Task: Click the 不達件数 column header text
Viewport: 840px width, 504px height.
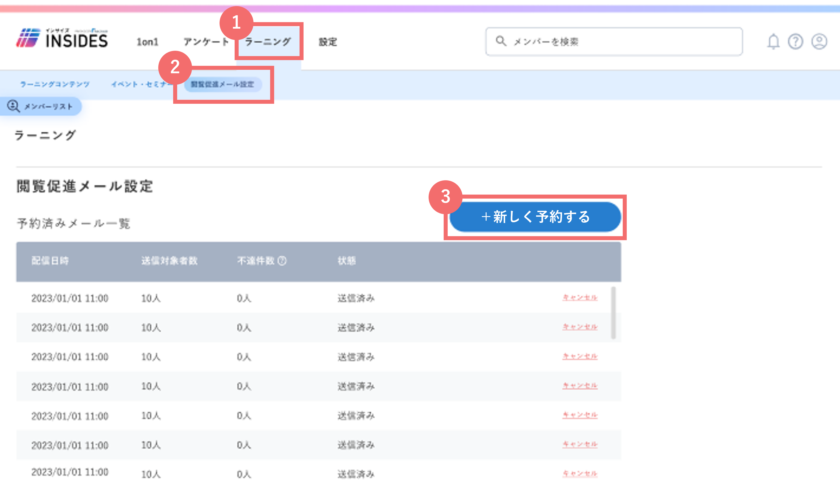Action: (x=256, y=261)
